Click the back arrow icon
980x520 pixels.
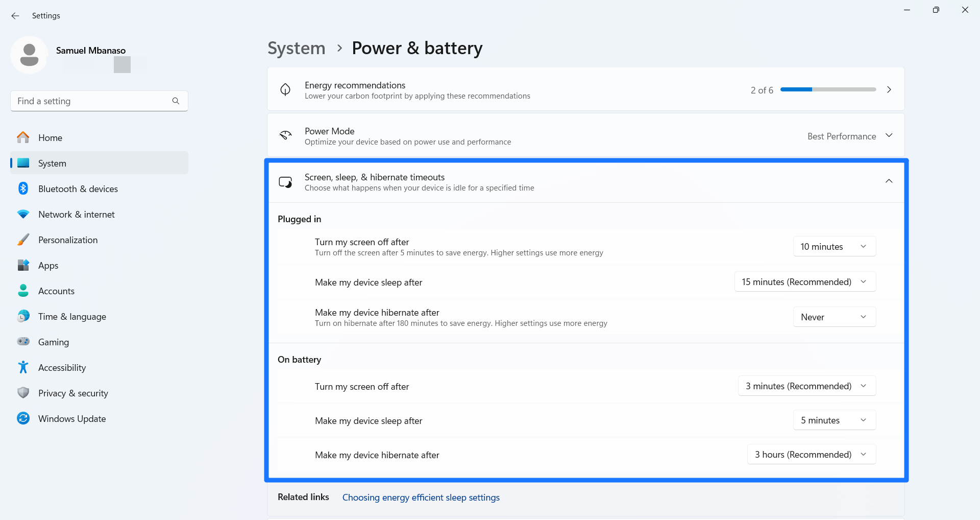coord(15,16)
